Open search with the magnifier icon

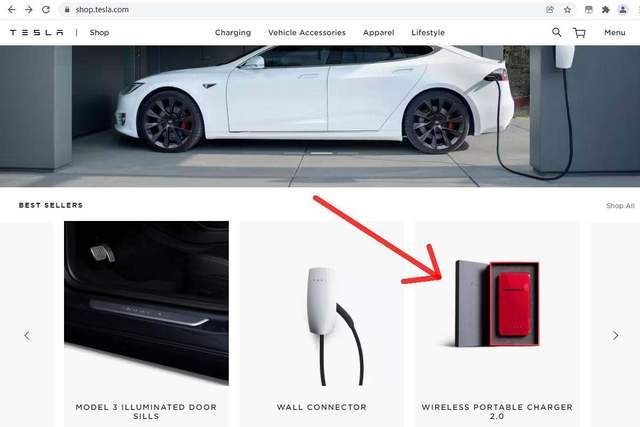click(556, 32)
